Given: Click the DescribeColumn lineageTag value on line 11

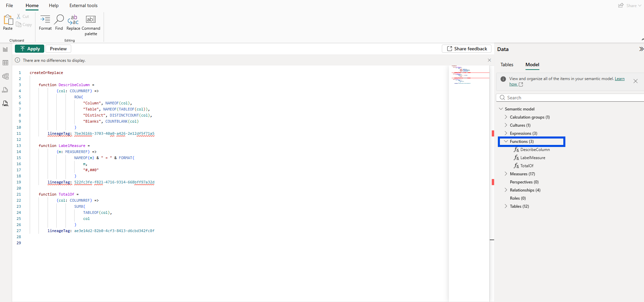Looking at the screenshot, I should (x=114, y=133).
